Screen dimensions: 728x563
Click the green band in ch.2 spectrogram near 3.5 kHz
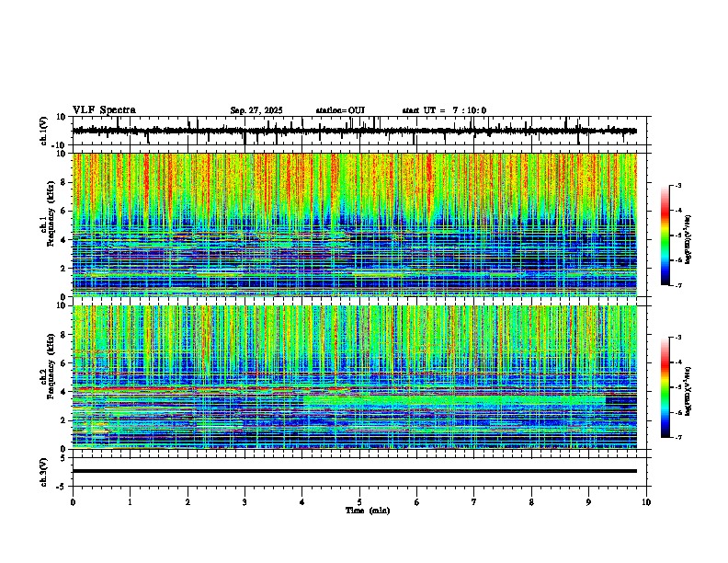coord(455,399)
